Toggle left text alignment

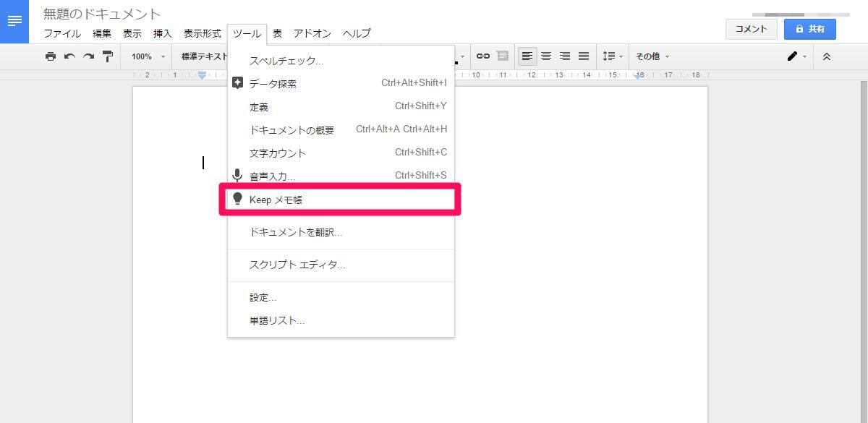tap(527, 56)
